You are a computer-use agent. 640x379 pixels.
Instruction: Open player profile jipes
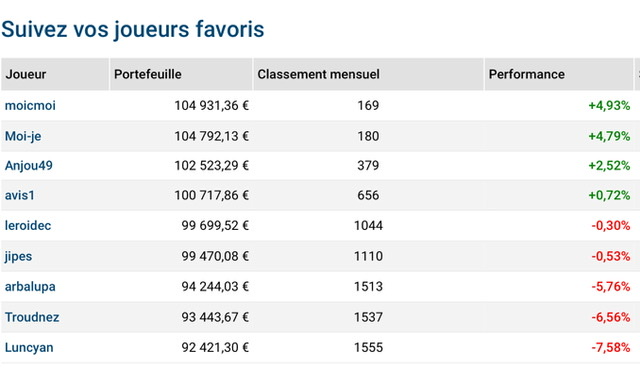(x=18, y=256)
